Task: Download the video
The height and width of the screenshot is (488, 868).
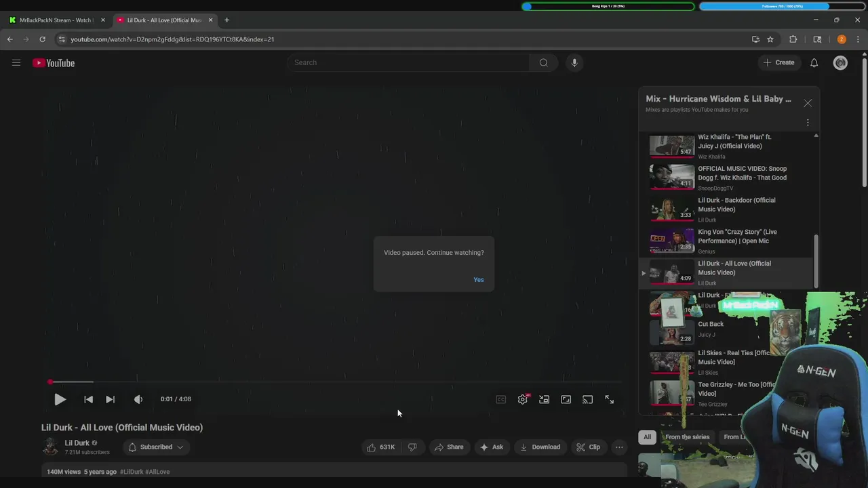Action: pos(540,447)
